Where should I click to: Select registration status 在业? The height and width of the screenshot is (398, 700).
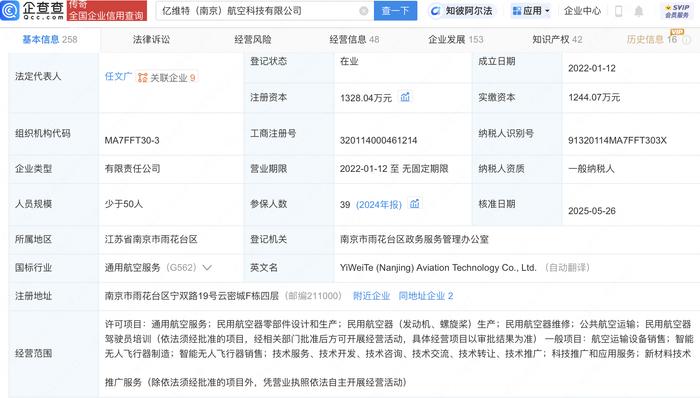click(349, 62)
